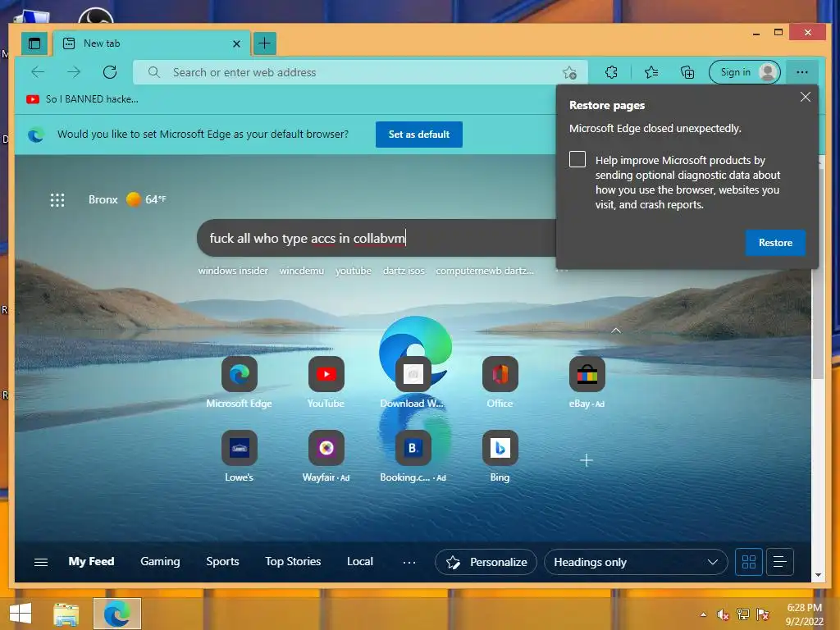Refresh the page with reload icon
840x630 pixels.
click(110, 72)
